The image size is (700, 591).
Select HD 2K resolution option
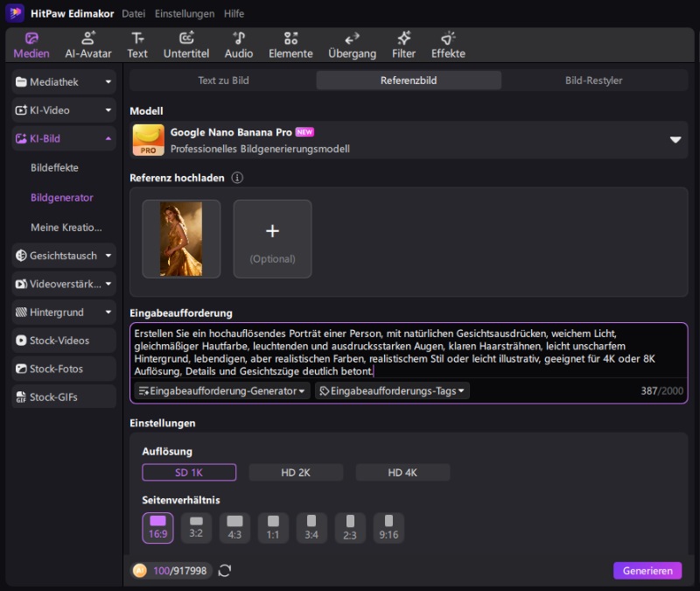296,473
